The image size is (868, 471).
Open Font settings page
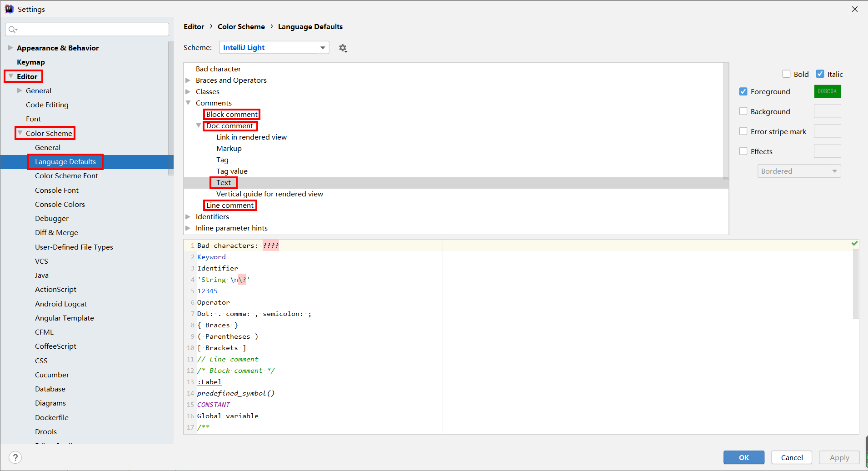[x=33, y=119]
